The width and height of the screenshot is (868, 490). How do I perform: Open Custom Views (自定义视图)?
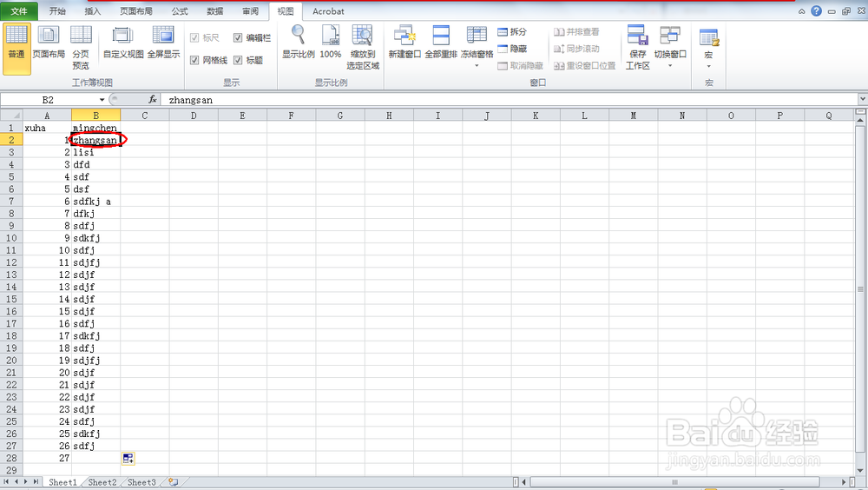123,42
